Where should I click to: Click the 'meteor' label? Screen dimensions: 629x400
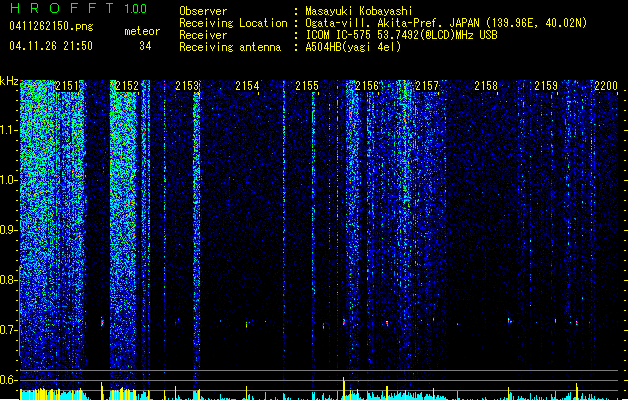tap(142, 31)
